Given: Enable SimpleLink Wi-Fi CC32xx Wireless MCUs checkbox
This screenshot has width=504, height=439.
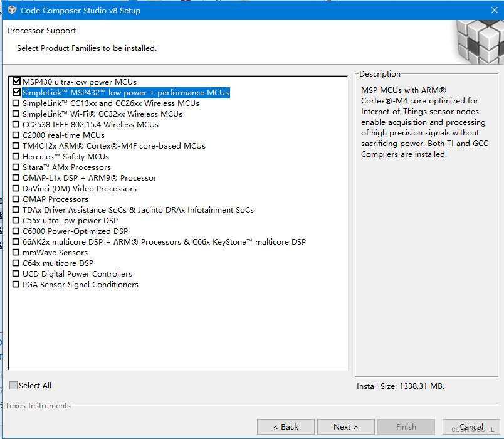Looking at the screenshot, I should click(16, 114).
